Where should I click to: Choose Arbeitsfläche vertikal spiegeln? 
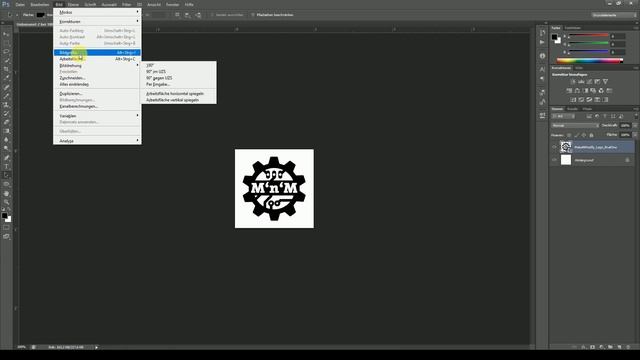(x=179, y=100)
